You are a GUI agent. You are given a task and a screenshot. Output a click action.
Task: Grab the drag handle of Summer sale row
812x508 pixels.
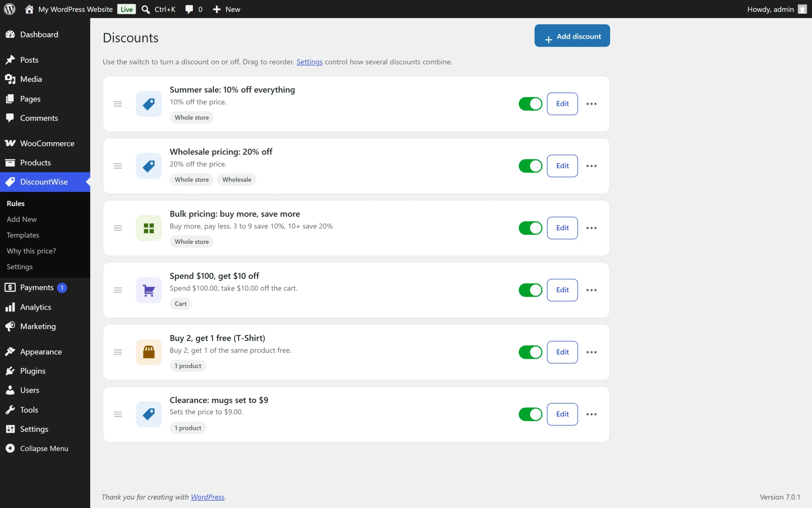click(118, 104)
